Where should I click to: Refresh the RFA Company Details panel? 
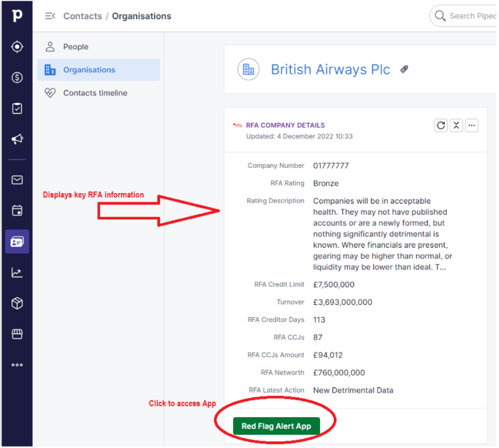pyautogui.click(x=441, y=125)
